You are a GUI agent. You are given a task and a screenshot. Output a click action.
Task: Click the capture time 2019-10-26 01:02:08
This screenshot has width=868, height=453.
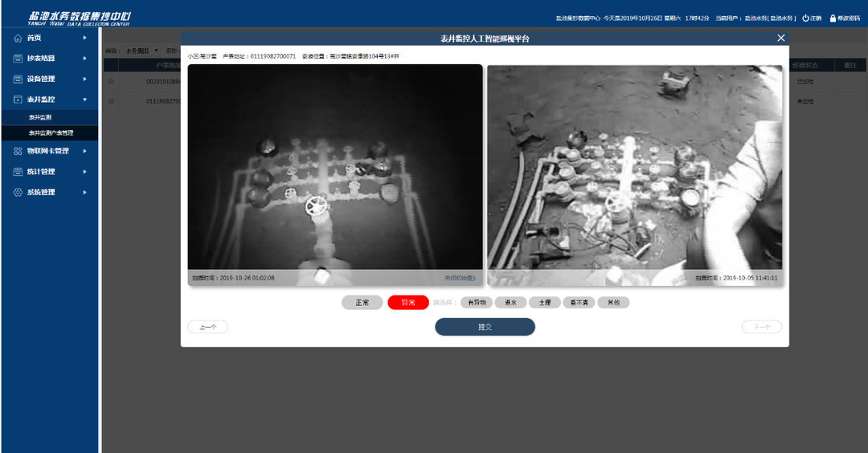coord(233,278)
